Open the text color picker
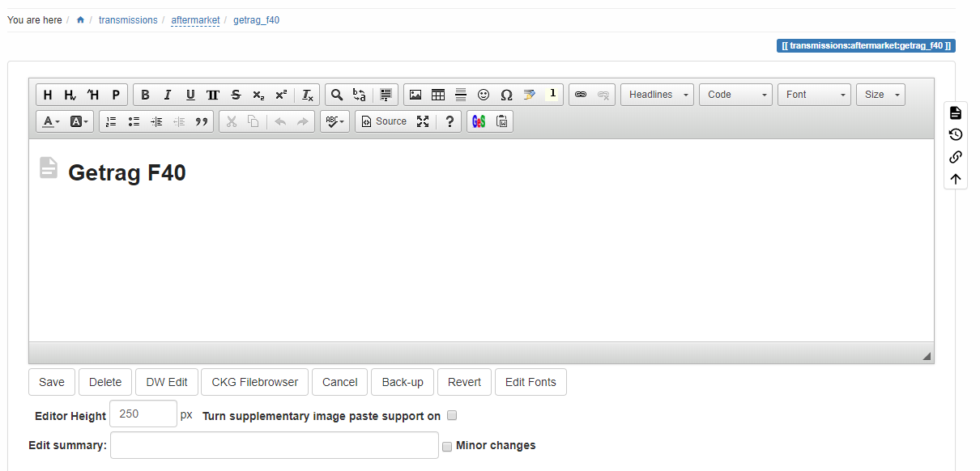 (x=51, y=121)
